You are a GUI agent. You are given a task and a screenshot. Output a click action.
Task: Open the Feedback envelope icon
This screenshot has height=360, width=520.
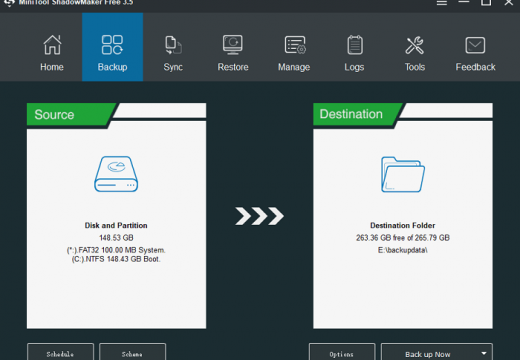tap(475, 45)
